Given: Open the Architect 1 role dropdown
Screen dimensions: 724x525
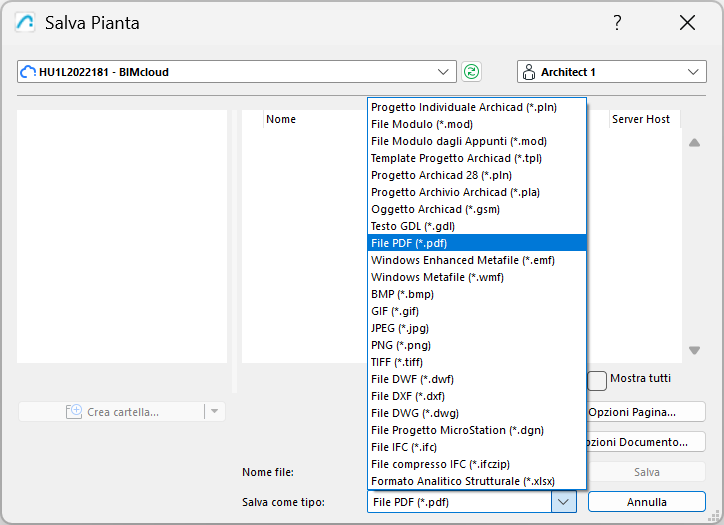Looking at the screenshot, I should (612, 72).
